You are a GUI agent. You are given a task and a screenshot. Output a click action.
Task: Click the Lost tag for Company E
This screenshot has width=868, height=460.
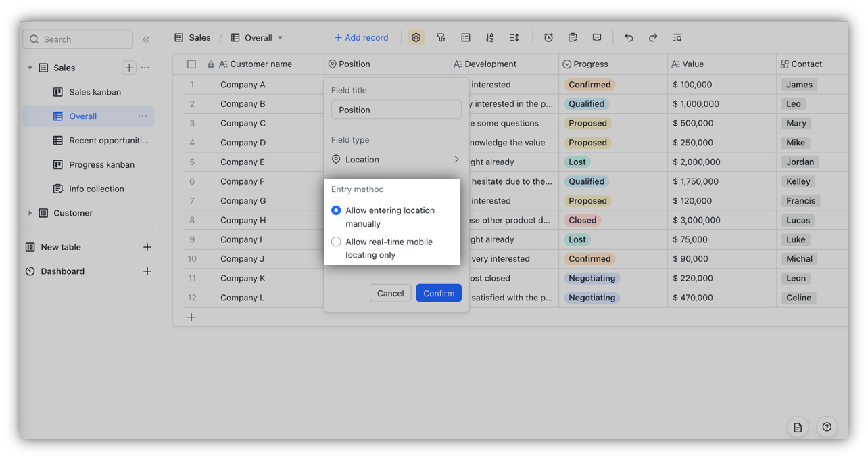[577, 162]
